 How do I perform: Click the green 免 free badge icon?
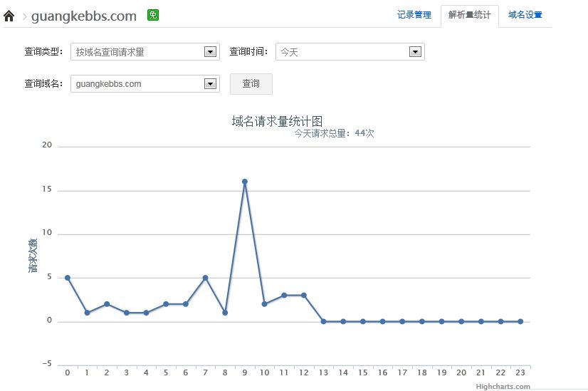(x=153, y=15)
